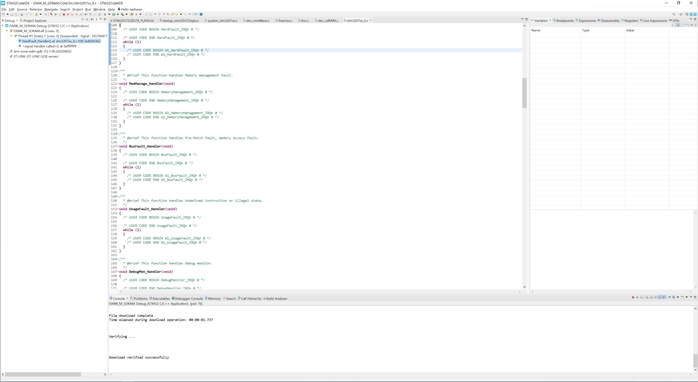The height and width of the screenshot is (382, 698).
Task: Switch to the Memory tab
Action: pyautogui.click(x=213, y=298)
